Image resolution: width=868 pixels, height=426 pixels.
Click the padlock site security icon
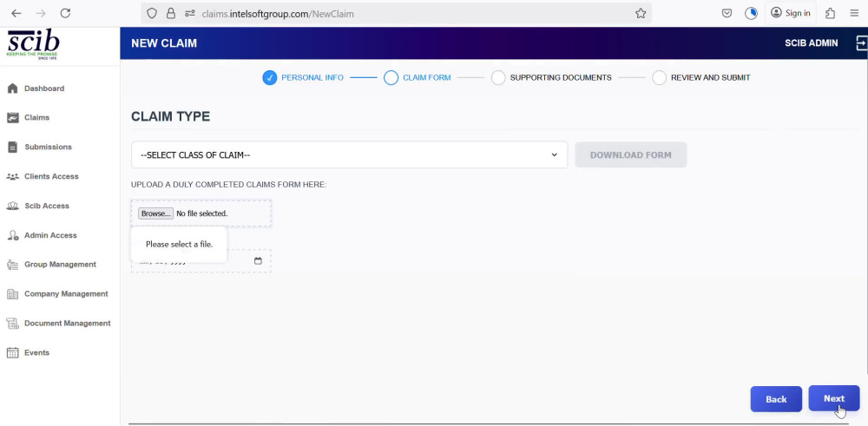coord(170,13)
